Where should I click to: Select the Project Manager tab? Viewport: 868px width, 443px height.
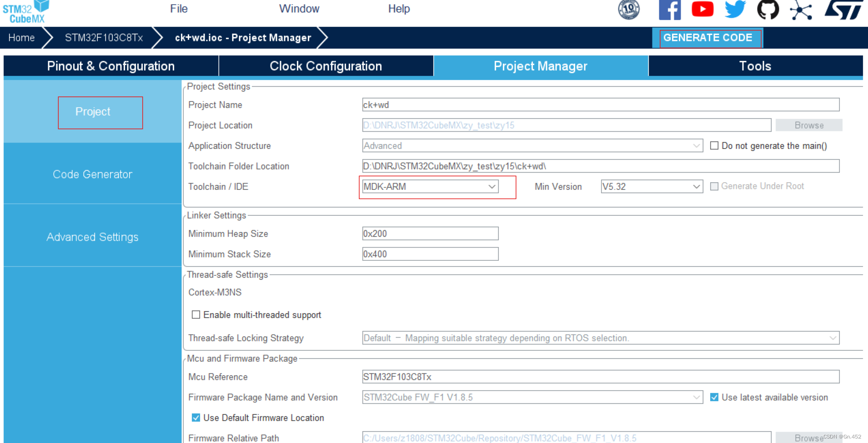tap(541, 66)
